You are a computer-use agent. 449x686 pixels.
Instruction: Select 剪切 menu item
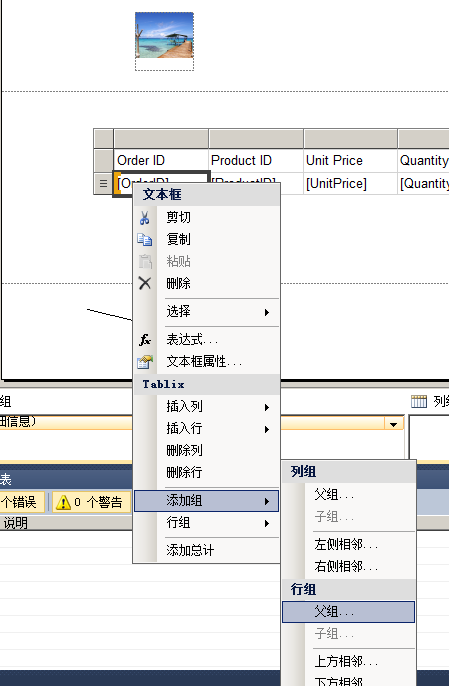pos(207,217)
